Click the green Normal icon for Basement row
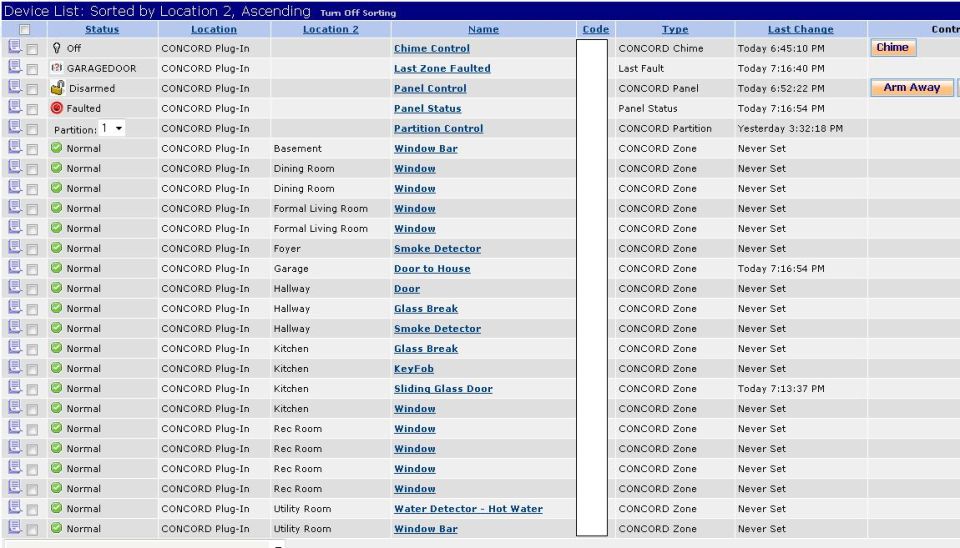960x548 pixels. pos(57,148)
